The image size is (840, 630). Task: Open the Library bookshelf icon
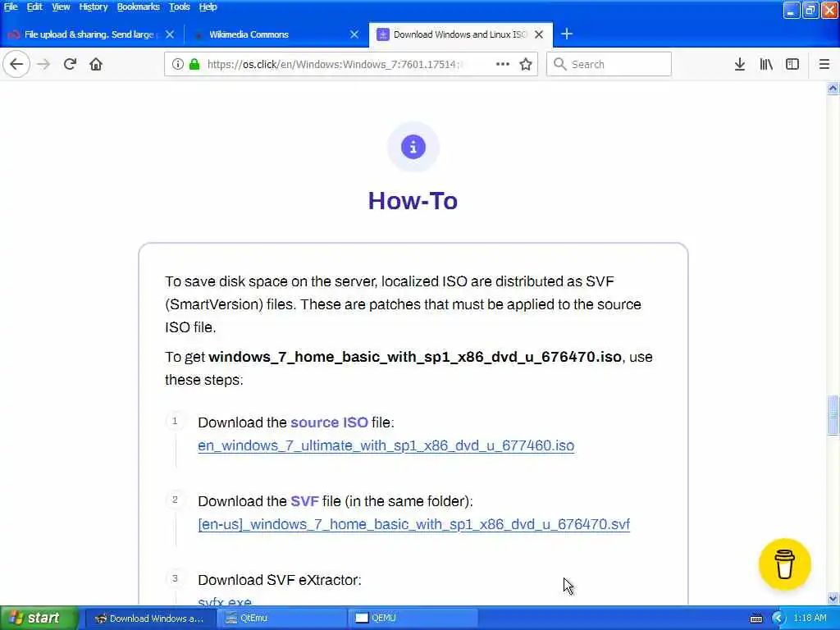(x=766, y=64)
